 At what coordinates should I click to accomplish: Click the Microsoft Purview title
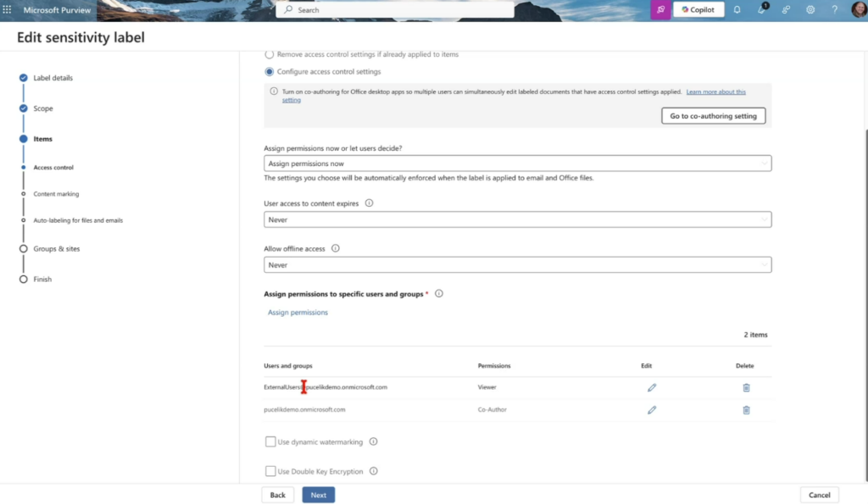coord(57,10)
